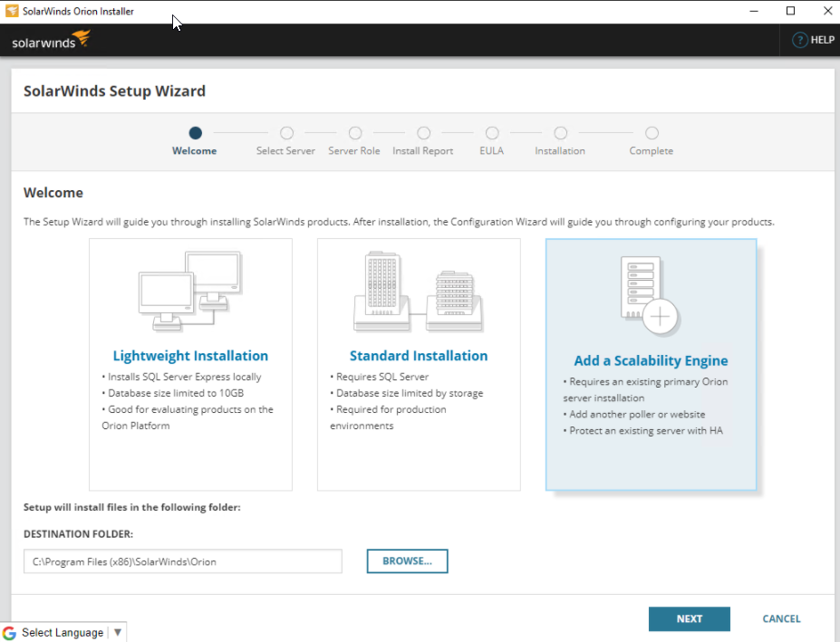The width and height of the screenshot is (840, 642).
Task: Click 'Database size limited to 10GB' bullet
Action: (x=172, y=393)
